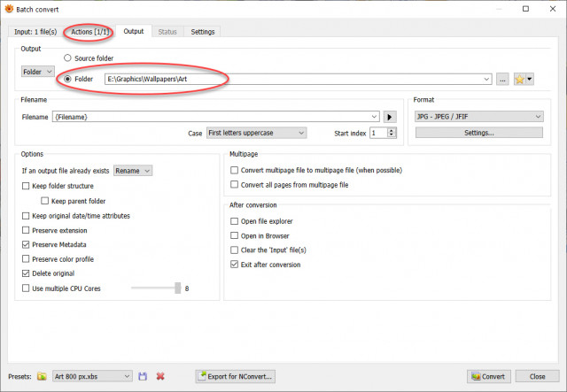
Task: Open the 'If an output file already exists' Rename dropdown
Action: point(133,171)
